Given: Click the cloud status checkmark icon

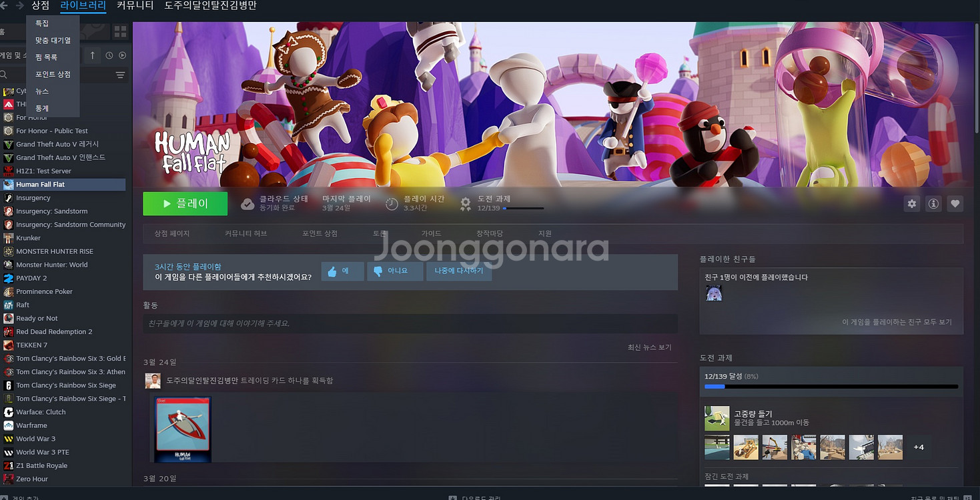Looking at the screenshot, I should click(x=248, y=204).
